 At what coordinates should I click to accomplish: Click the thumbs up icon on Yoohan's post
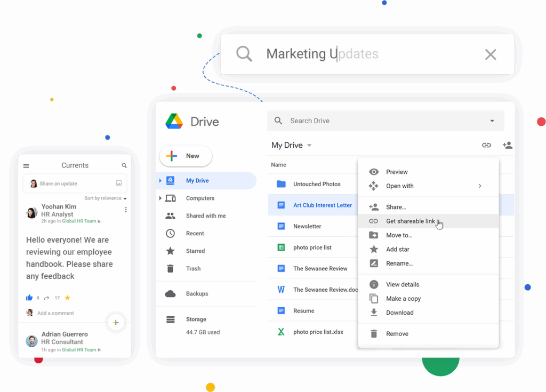click(29, 298)
